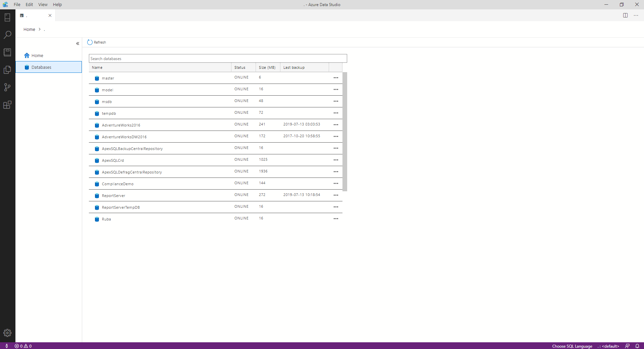The width and height of the screenshot is (644, 349).
Task: Click the database list vertical scrollbar
Action: [x=345, y=132]
